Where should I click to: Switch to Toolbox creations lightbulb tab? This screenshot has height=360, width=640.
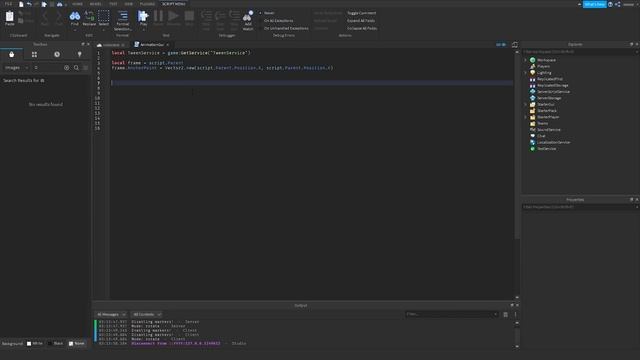pyautogui.click(x=80, y=54)
